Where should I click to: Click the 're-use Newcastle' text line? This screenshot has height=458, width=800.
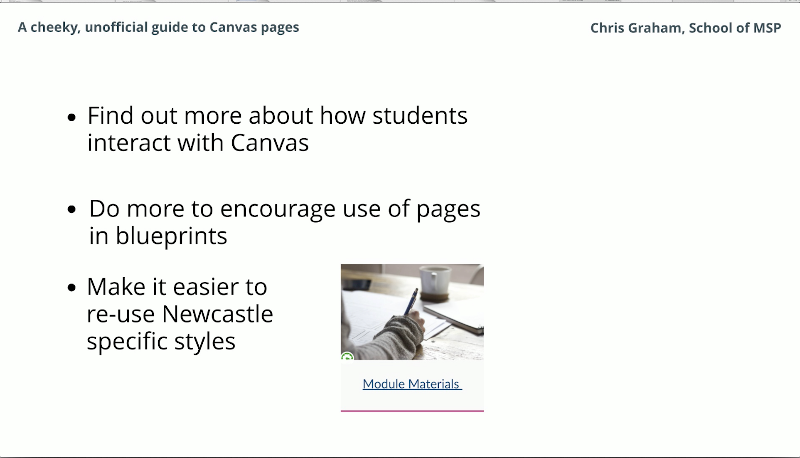pos(180,314)
